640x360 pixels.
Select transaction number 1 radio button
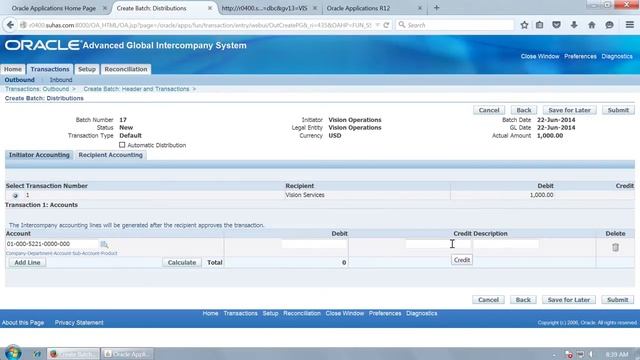point(15,196)
